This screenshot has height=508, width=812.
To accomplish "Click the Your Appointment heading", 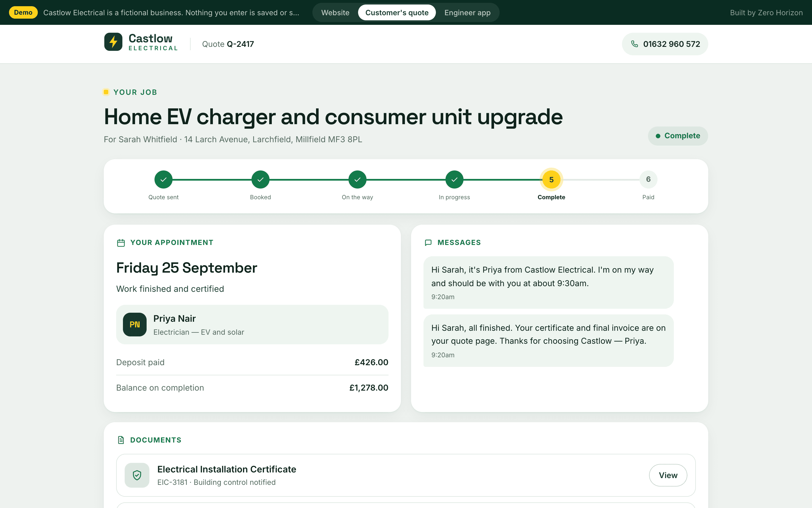I will [172, 243].
